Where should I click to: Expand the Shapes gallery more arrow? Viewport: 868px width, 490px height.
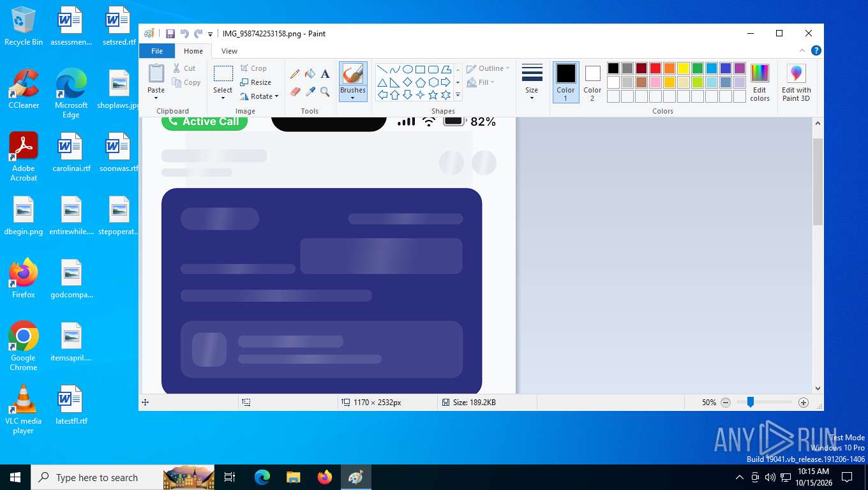458,95
